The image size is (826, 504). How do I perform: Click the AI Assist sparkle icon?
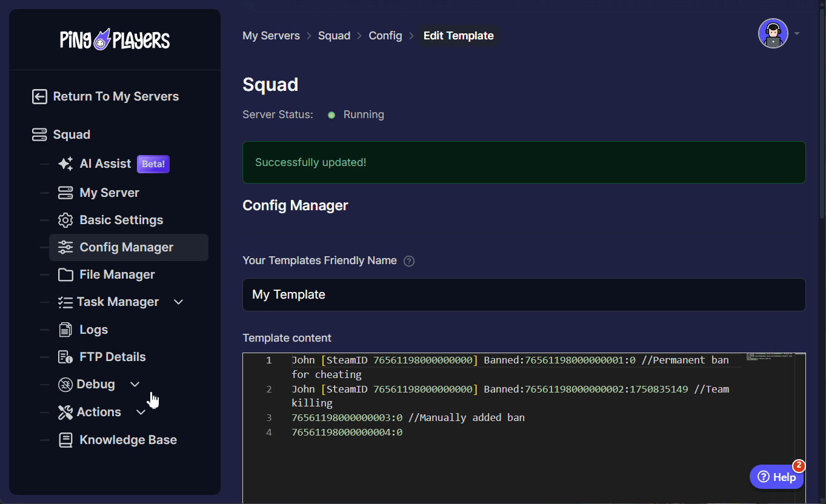(65, 164)
